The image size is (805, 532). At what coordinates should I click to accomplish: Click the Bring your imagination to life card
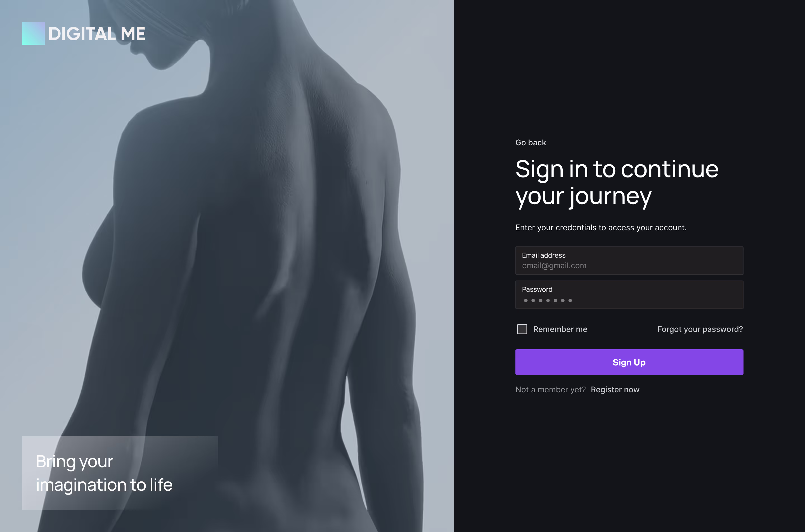120,473
